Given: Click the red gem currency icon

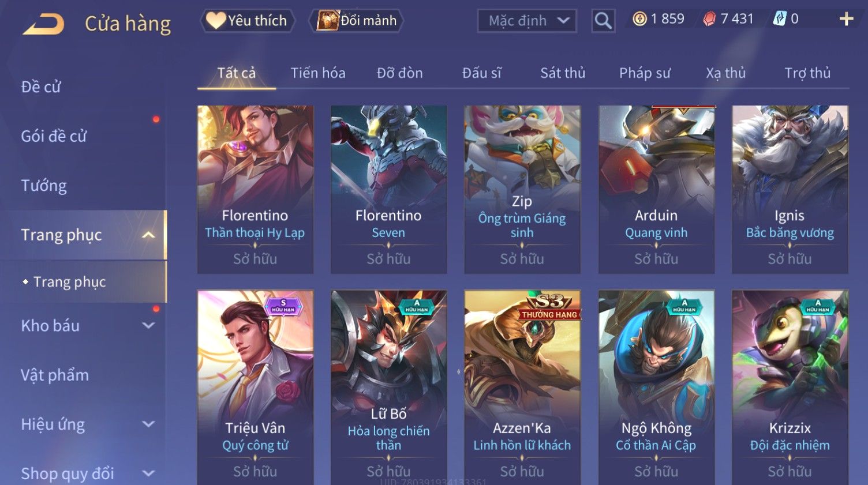Looking at the screenshot, I should [709, 19].
